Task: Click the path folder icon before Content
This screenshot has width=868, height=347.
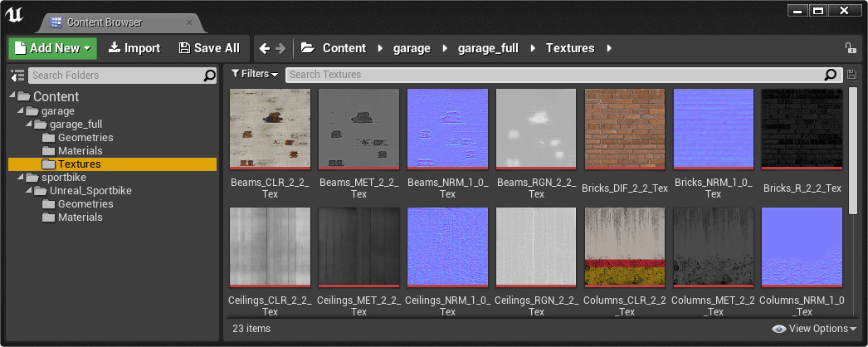Action: (x=307, y=48)
